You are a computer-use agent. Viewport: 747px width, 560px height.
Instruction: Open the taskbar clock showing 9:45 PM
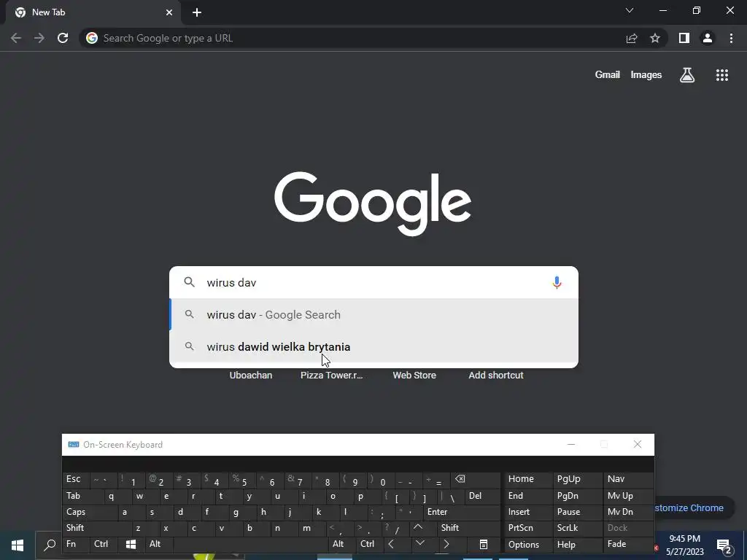(684, 545)
